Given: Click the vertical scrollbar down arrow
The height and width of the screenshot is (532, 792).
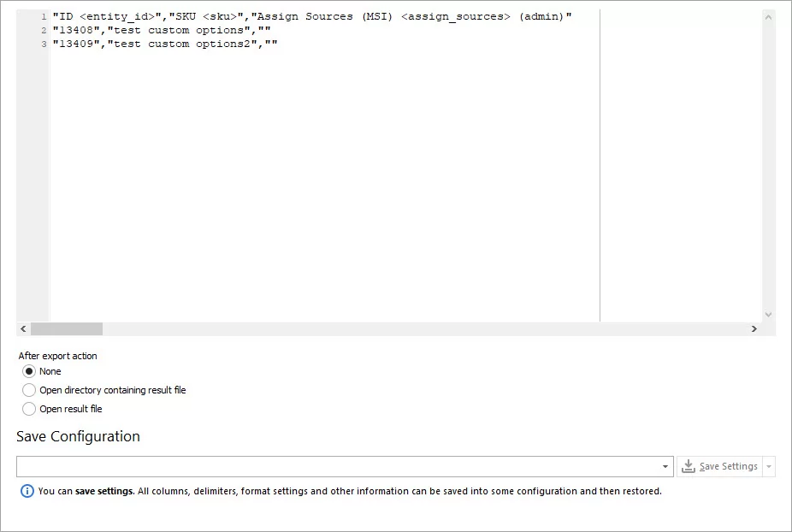Looking at the screenshot, I should tap(768, 314).
